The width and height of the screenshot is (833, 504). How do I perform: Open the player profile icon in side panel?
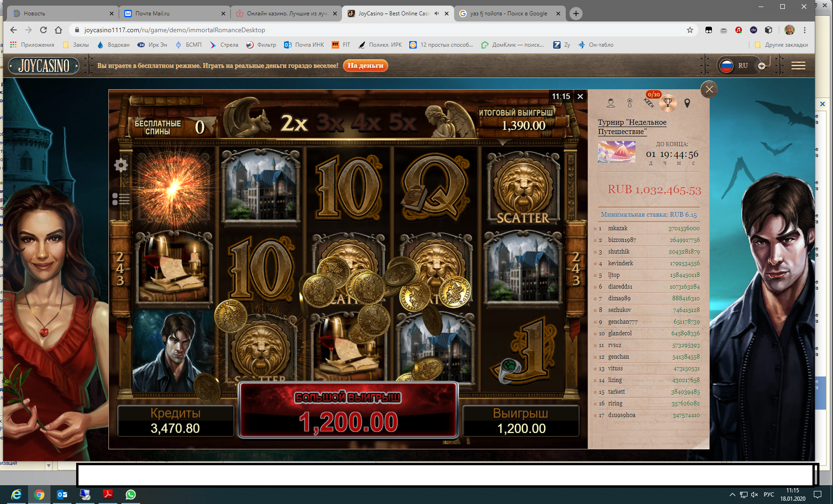[x=611, y=103]
